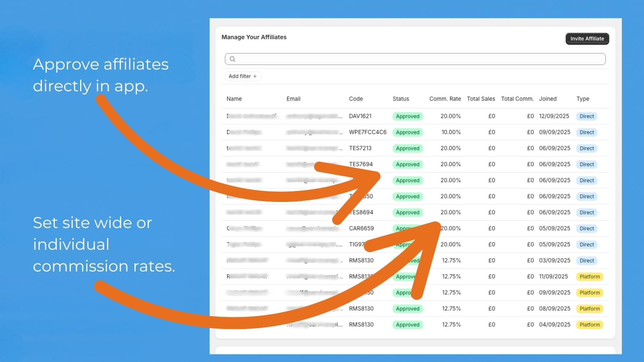
Task: Click the Approved badge for DAV1621
Action: [408, 116]
